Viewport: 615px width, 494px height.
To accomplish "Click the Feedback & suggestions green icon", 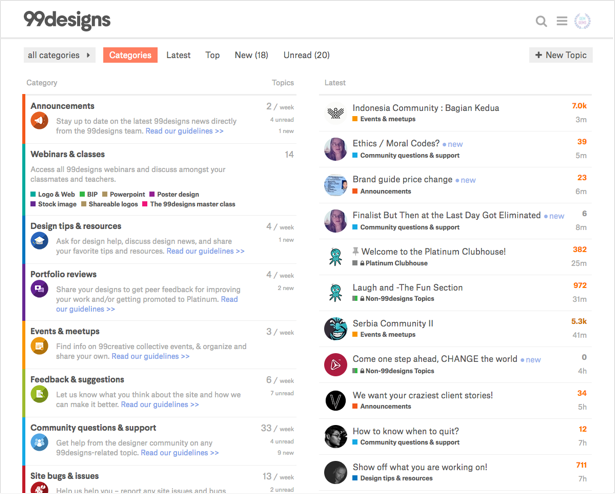I will [x=39, y=394].
